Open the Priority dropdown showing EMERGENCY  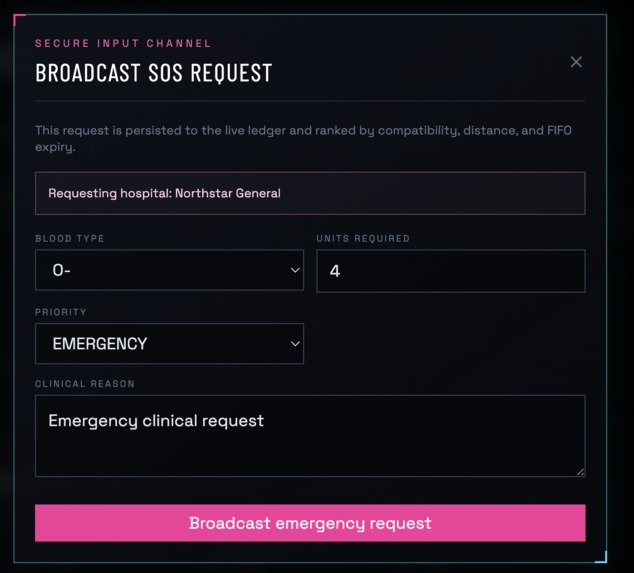point(169,343)
